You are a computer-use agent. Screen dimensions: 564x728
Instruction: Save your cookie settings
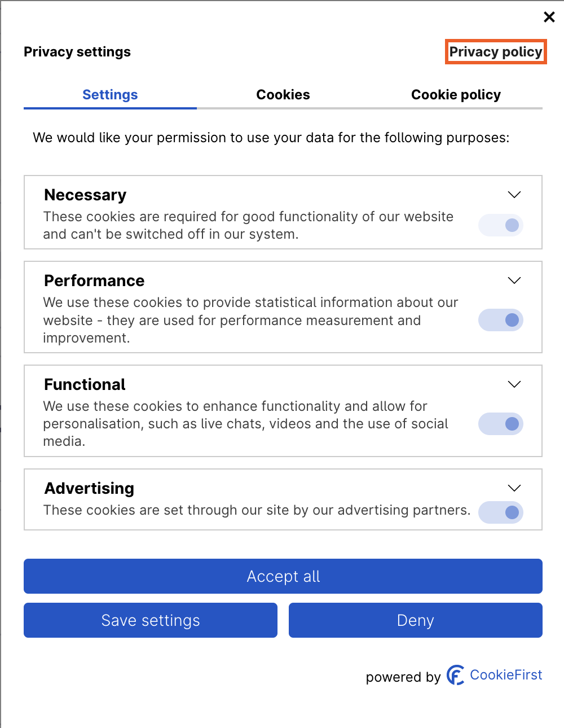(150, 620)
